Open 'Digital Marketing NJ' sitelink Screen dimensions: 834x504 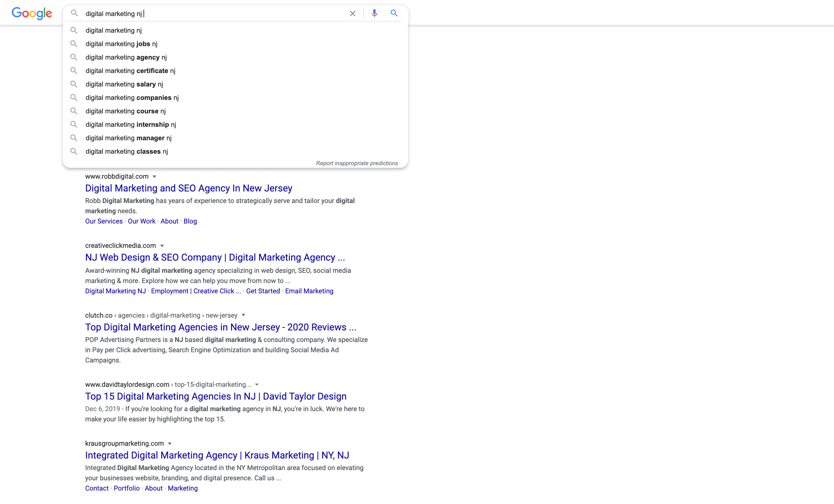tap(115, 291)
